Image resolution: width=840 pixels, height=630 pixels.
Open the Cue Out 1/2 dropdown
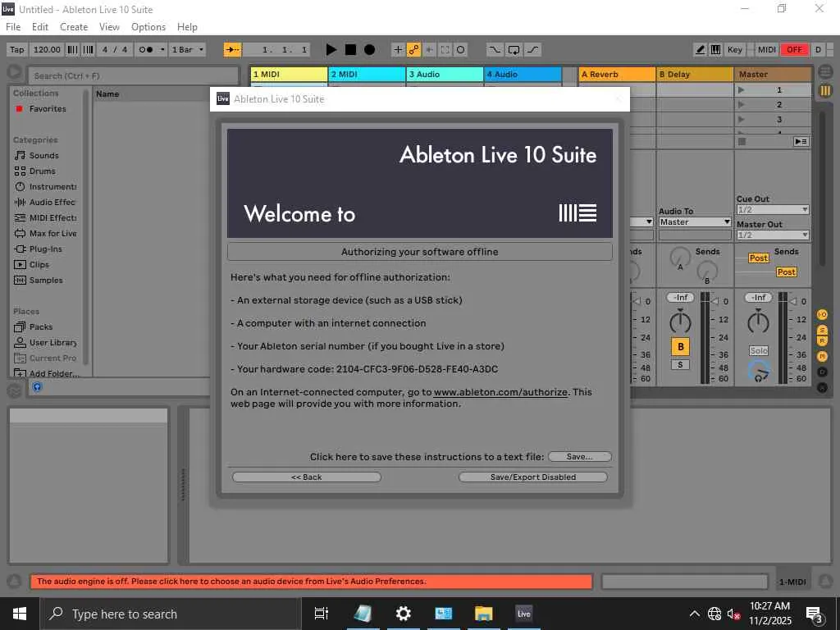click(x=773, y=209)
